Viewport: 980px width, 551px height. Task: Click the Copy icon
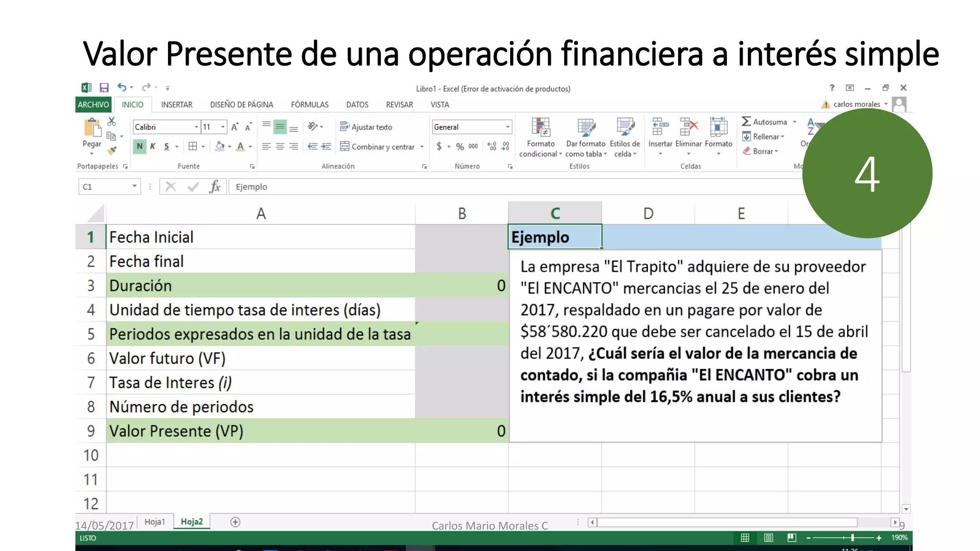tap(111, 136)
